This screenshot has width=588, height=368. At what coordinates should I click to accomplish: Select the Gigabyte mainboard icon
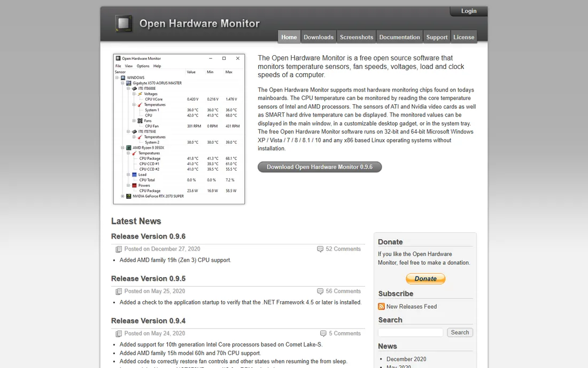[x=129, y=83]
